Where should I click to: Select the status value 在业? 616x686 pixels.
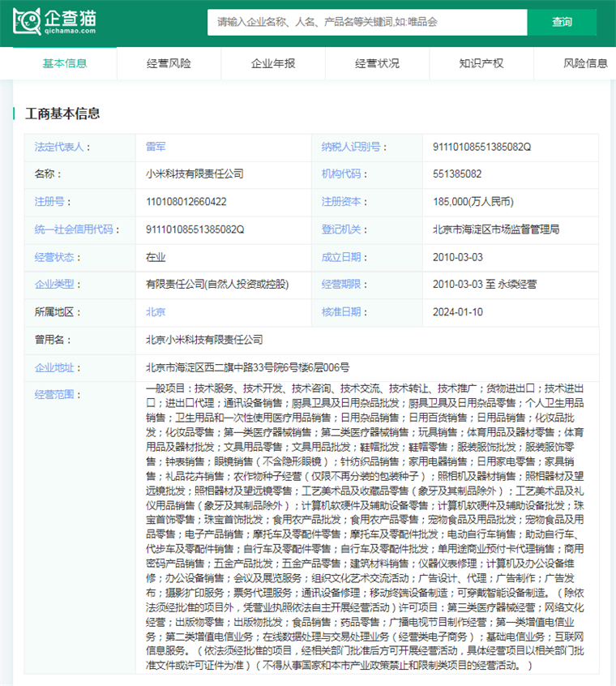tap(156, 257)
